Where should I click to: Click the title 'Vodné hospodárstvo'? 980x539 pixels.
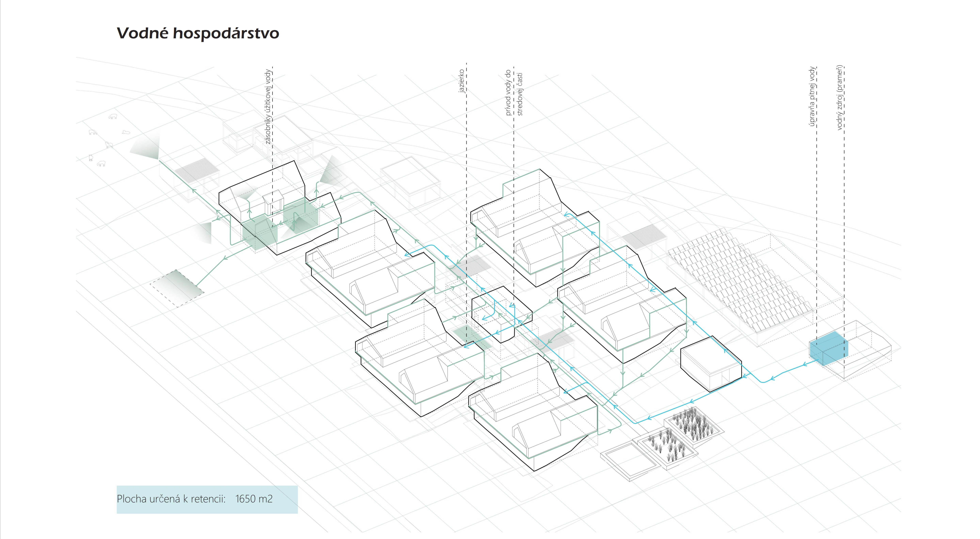pyautogui.click(x=198, y=34)
